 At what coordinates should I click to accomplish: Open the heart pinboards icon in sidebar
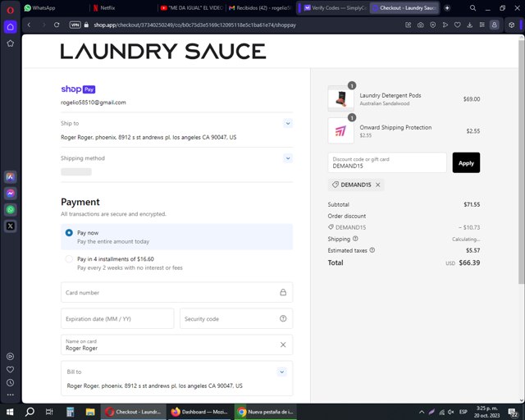11,369
